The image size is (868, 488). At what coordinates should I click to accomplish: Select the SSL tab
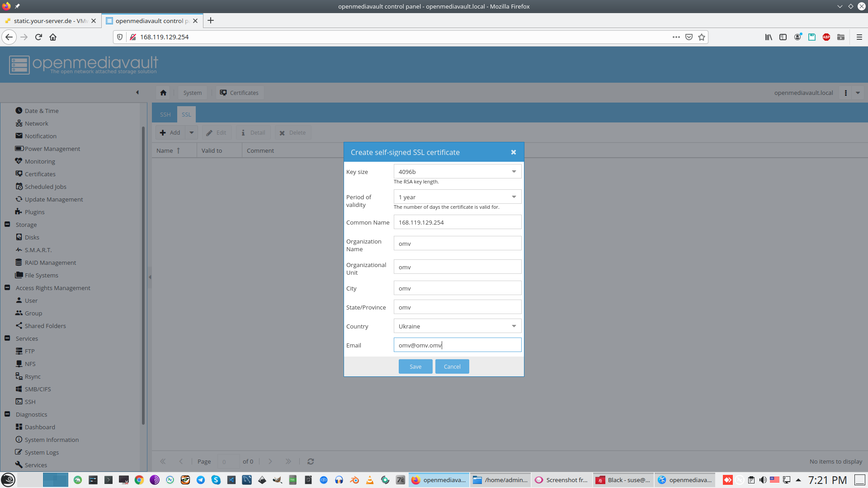point(186,114)
